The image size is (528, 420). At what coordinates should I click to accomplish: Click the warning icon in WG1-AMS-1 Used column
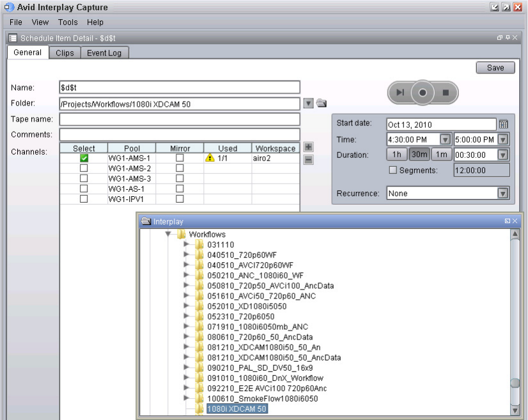(210, 158)
